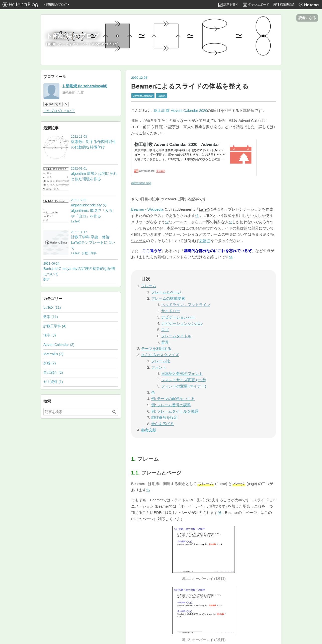Image resolution: width=322 pixels, height=644 pixels.
Task: Jump to さらなるカスタマイズ section
Action: click(x=160, y=355)
